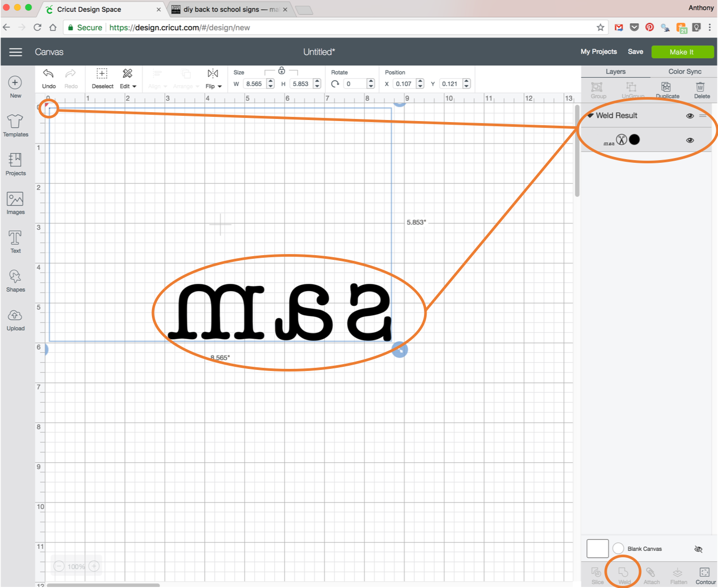Open the Align dropdown

(157, 78)
